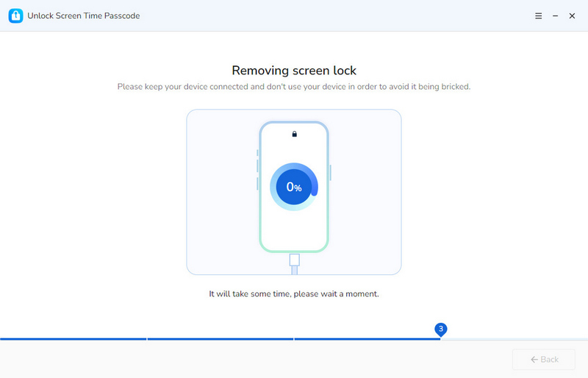
Task: Click the second progress bar segment
Action: [220, 339]
